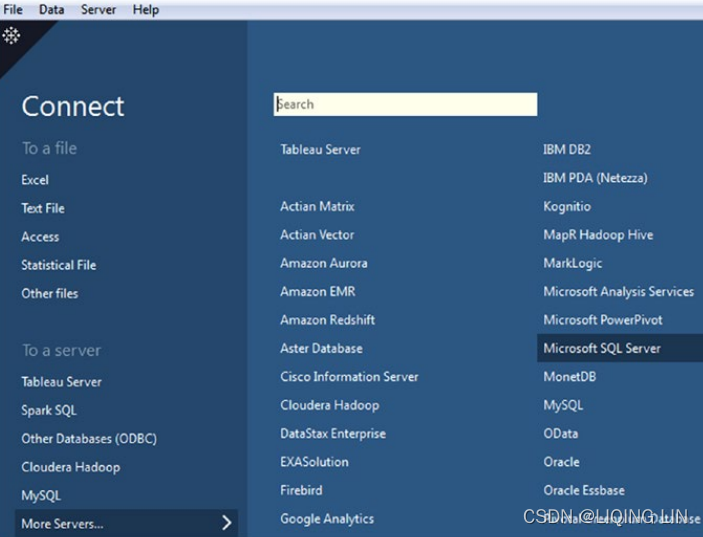Select MapR Hadoop Hive connector
This screenshot has width=703, height=537.
[x=599, y=235]
